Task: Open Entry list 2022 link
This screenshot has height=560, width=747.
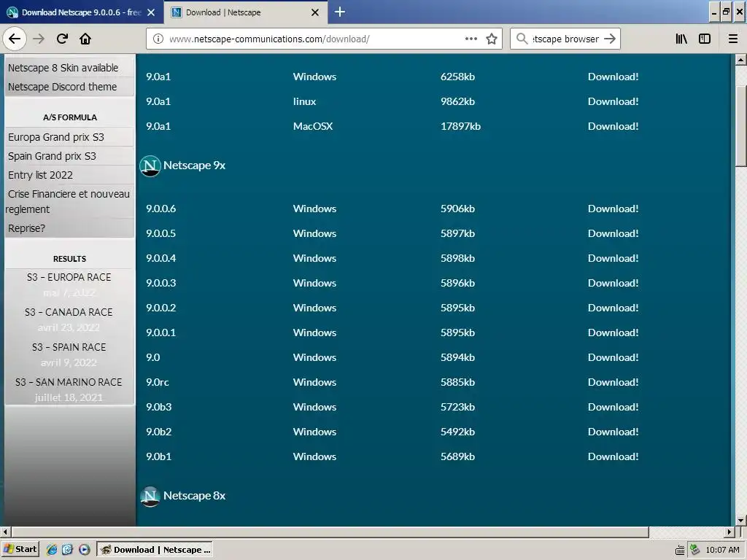Action: point(41,175)
